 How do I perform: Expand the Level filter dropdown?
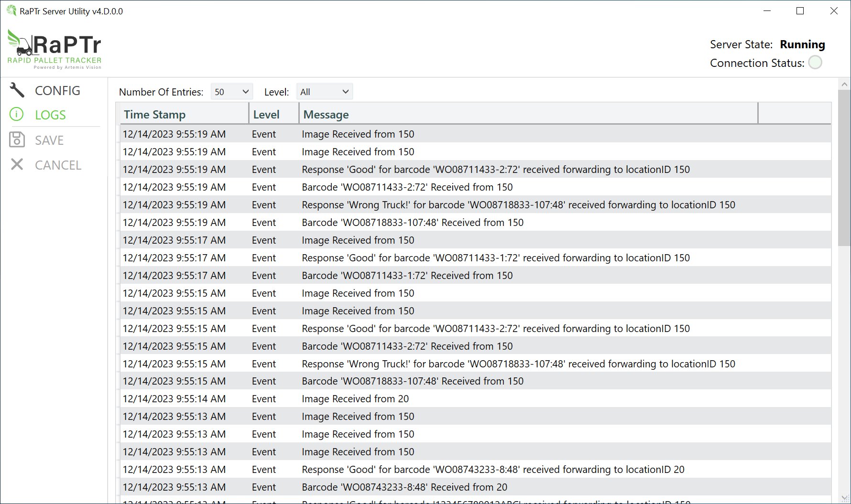pyautogui.click(x=324, y=92)
